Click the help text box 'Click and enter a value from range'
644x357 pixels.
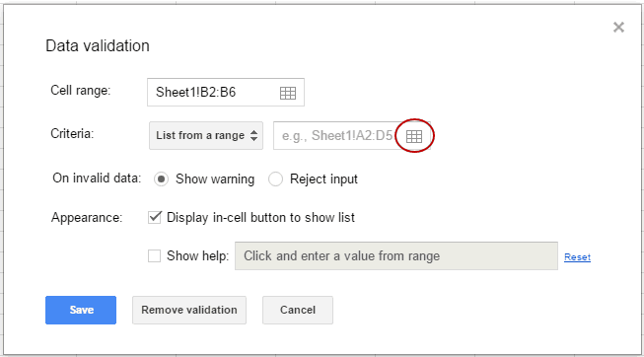[x=396, y=256]
